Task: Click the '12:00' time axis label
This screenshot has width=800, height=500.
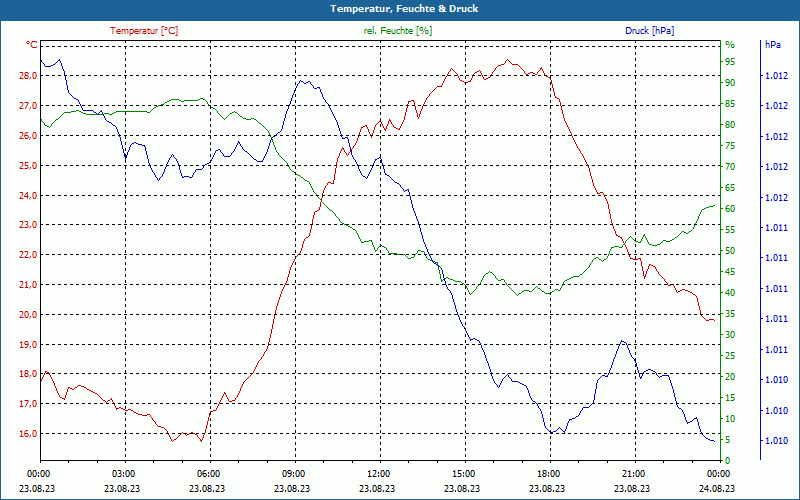Action: click(x=378, y=474)
